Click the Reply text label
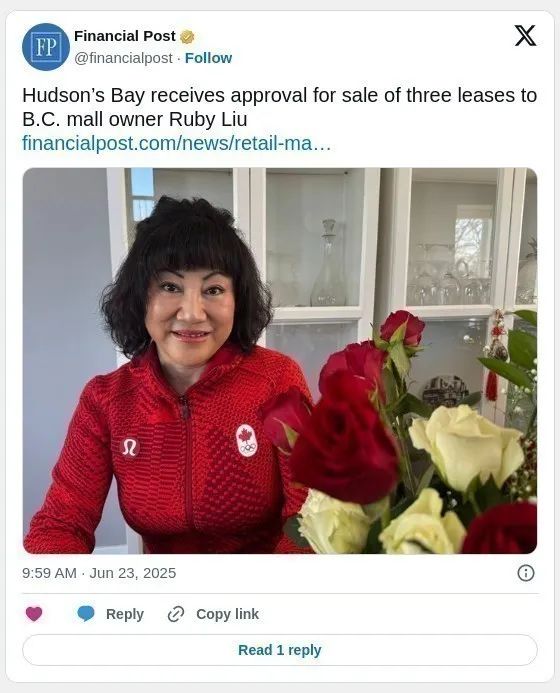Viewport: 560px width, 693px height. click(125, 614)
